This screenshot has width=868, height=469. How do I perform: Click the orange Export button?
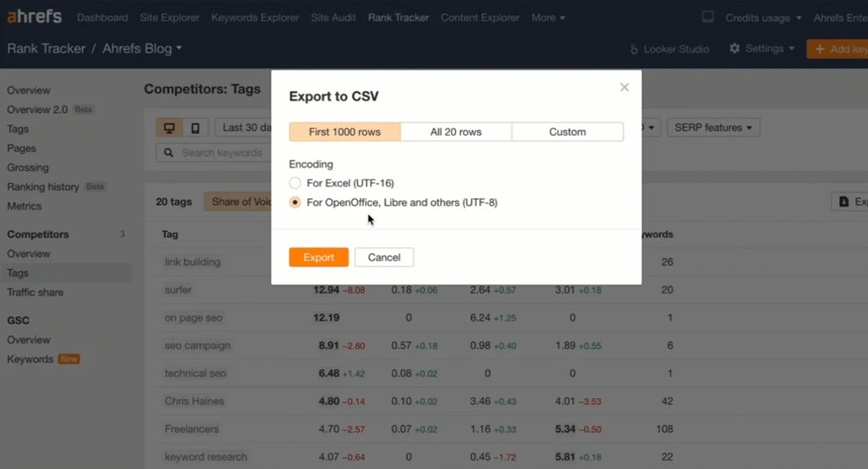pyautogui.click(x=319, y=257)
